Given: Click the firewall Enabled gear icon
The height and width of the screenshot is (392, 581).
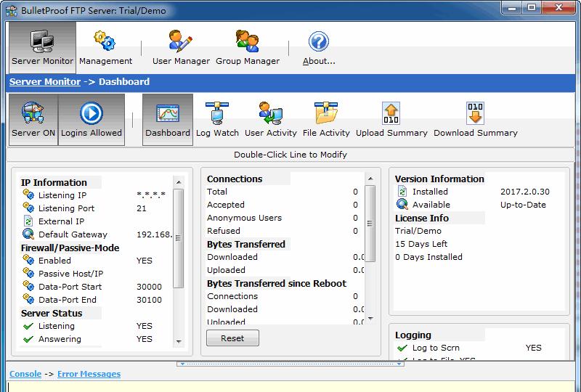Looking at the screenshot, I should point(28,260).
